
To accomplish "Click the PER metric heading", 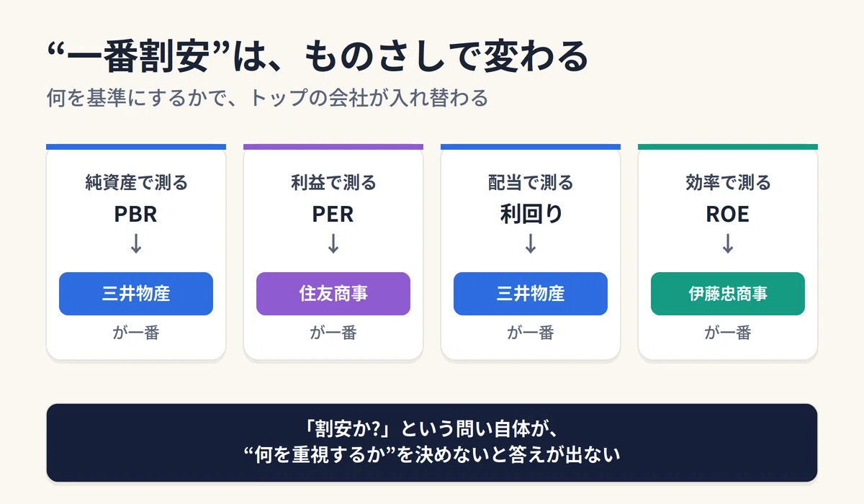I will tap(333, 214).
